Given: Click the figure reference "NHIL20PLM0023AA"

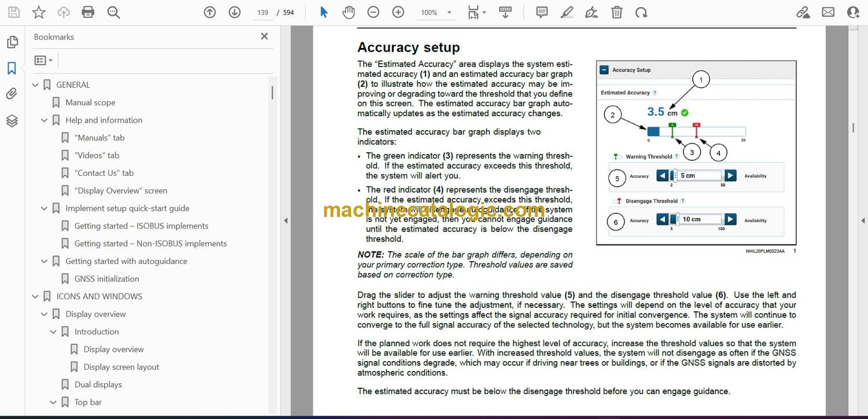Looking at the screenshot, I should pos(765,251).
